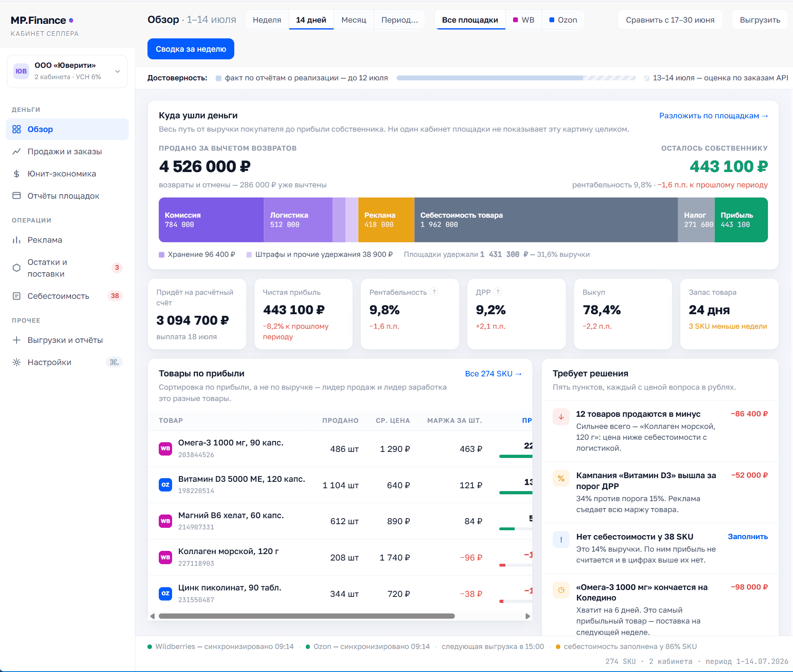
Task: Click the Настройки gear icon
Action: pyautogui.click(x=17, y=362)
